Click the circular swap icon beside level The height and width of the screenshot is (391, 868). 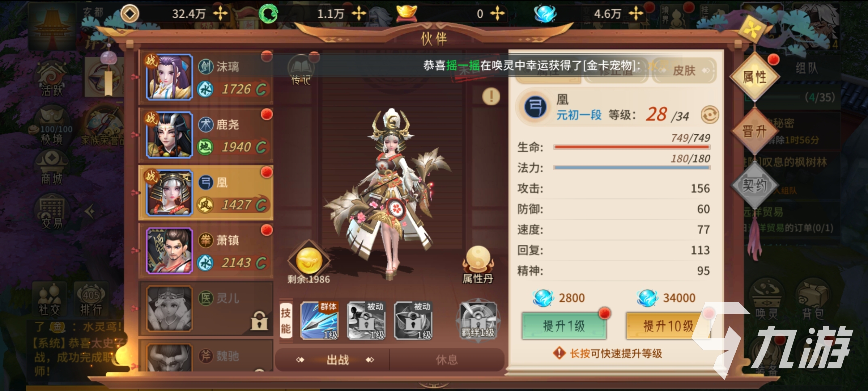click(710, 115)
